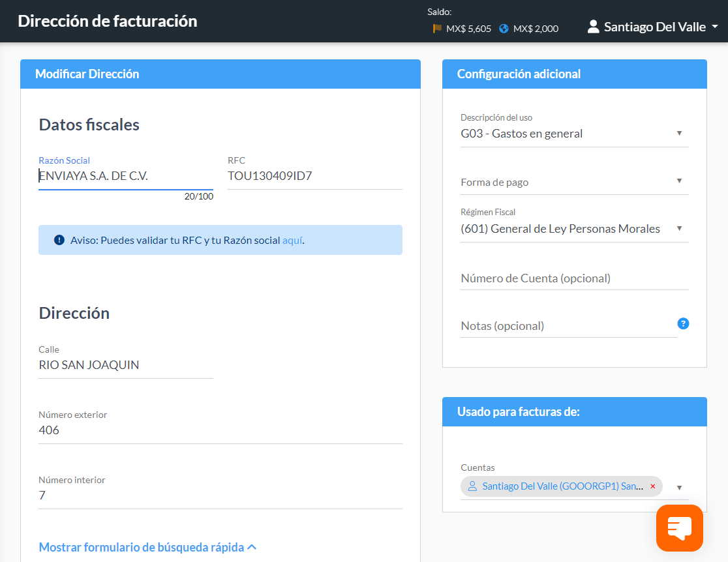Screen dimensions: 728x562
Task: Open the Régimen Fiscal dropdown
Action: [x=574, y=229]
